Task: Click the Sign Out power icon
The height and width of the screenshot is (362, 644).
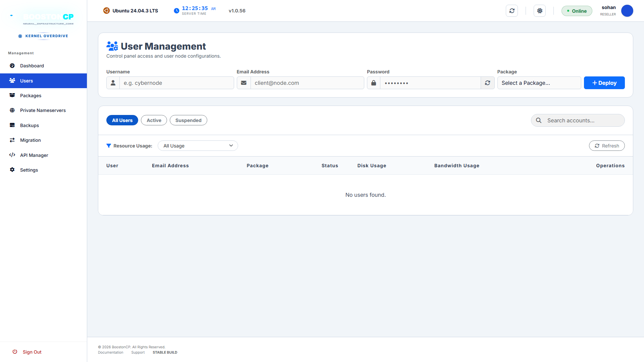Action: [15, 352]
